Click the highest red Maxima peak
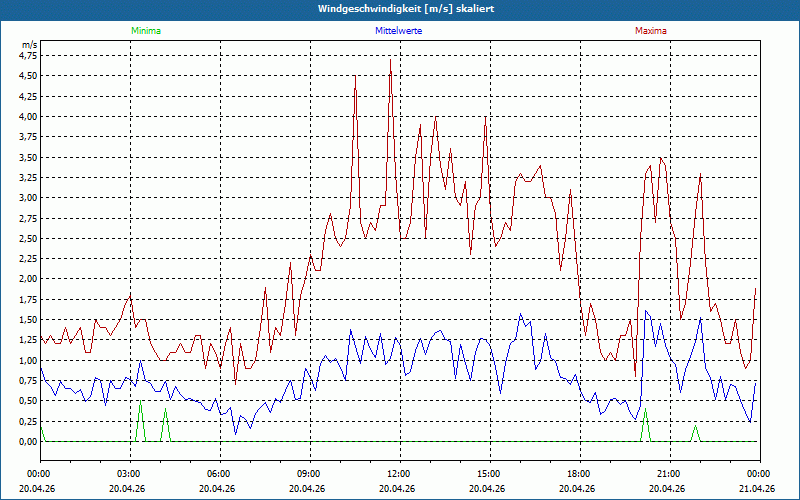Image resolution: width=800 pixels, height=500 pixels. point(390,60)
